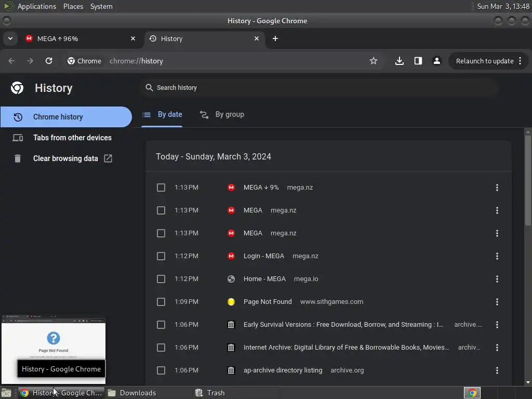
Task: Select Chrome history in sidebar
Action: 66,117
